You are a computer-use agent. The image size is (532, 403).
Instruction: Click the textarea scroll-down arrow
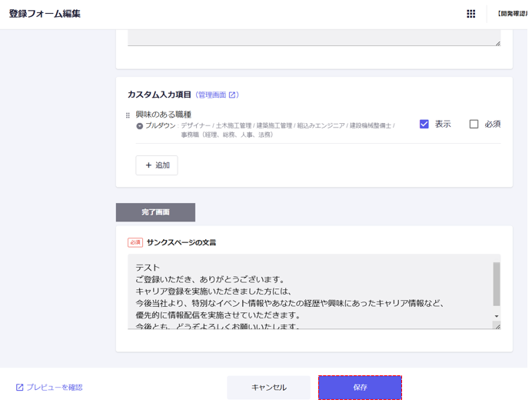pyautogui.click(x=497, y=316)
